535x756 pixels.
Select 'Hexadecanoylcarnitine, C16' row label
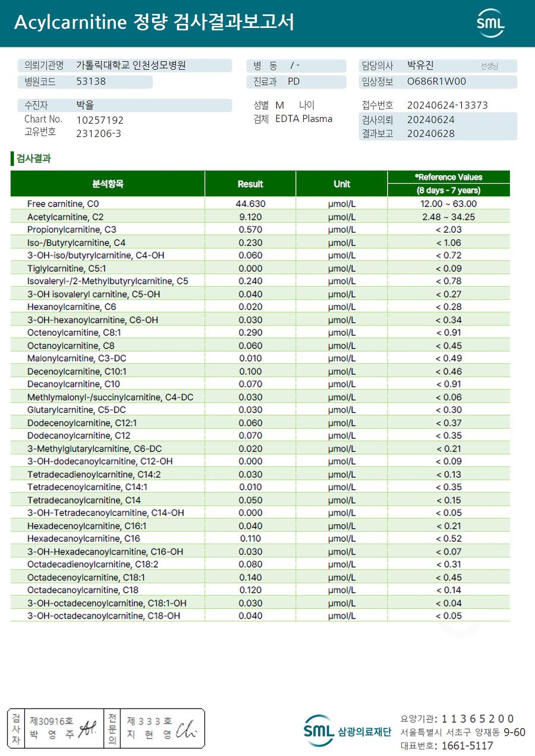(84, 539)
